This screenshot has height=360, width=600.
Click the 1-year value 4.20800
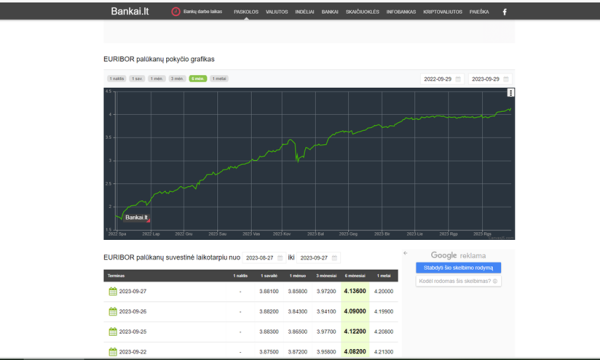click(383, 332)
